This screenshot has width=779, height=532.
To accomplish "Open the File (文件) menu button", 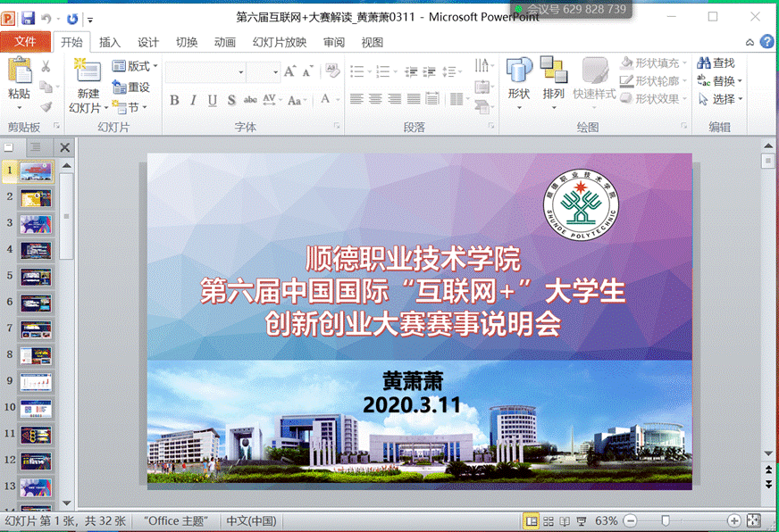I will point(25,42).
